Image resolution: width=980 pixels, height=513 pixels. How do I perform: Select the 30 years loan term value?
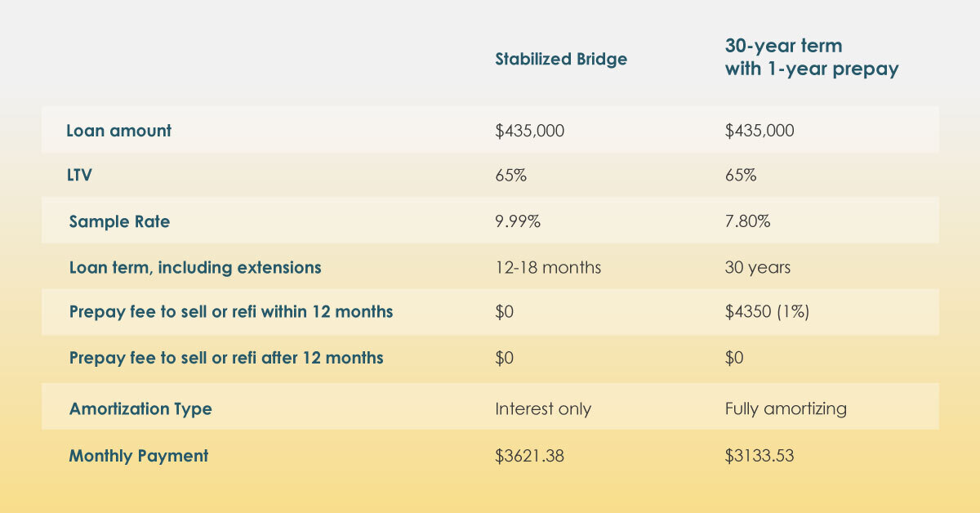(x=758, y=267)
